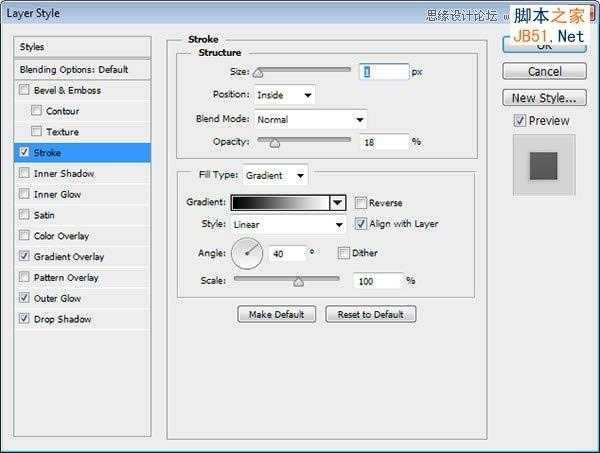Screen dimensions: 600x453
Task: Enable the Reverse checkbox
Action: click(360, 203)
